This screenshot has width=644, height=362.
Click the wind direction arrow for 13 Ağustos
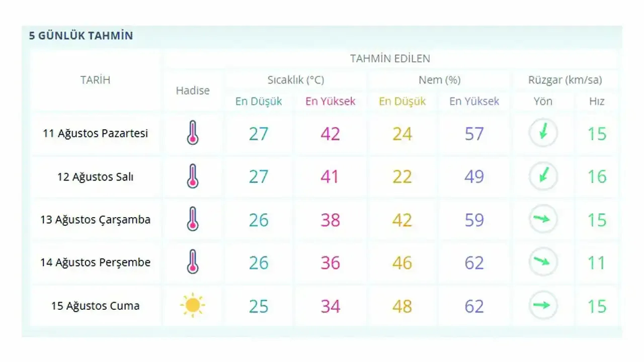(x=543, y=219)
